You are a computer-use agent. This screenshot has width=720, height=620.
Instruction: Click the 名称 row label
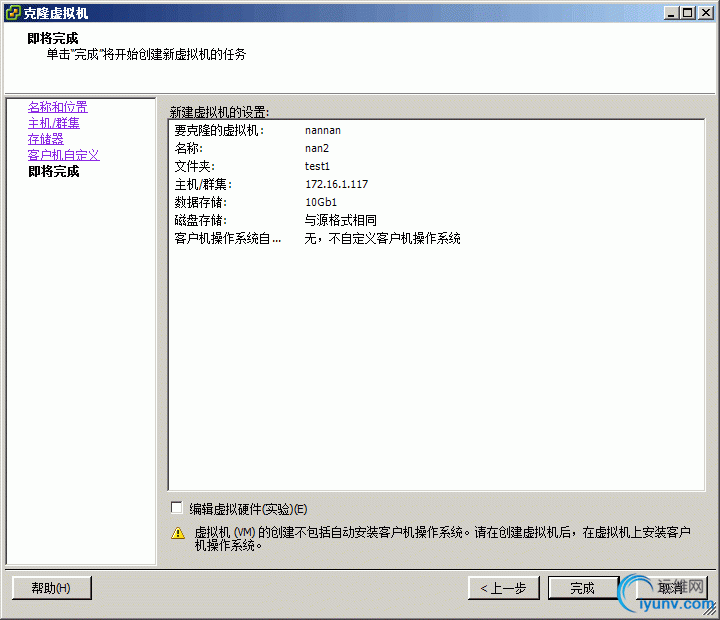pos(188,148)
